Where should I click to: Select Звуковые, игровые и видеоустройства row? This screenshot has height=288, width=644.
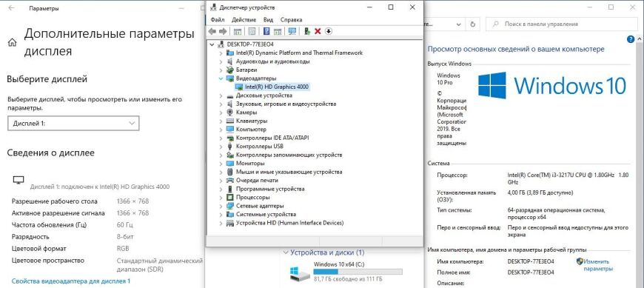point(286,104)
